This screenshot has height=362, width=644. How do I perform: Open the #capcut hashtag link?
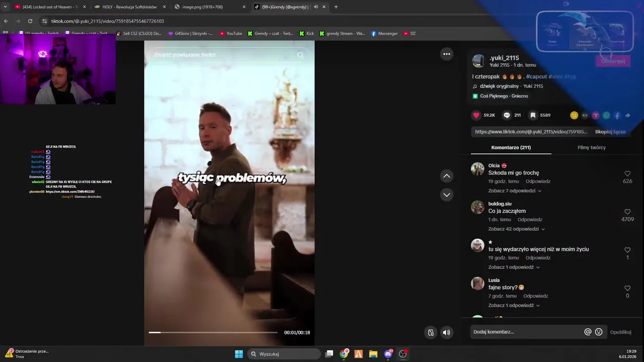tap(536, 76)
